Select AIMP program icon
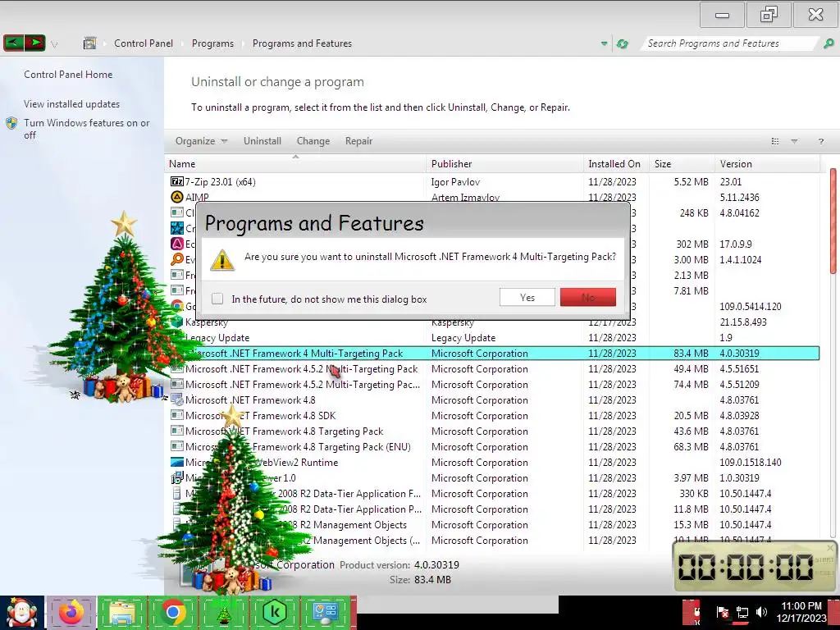840x630 pixels. [177, 197]
